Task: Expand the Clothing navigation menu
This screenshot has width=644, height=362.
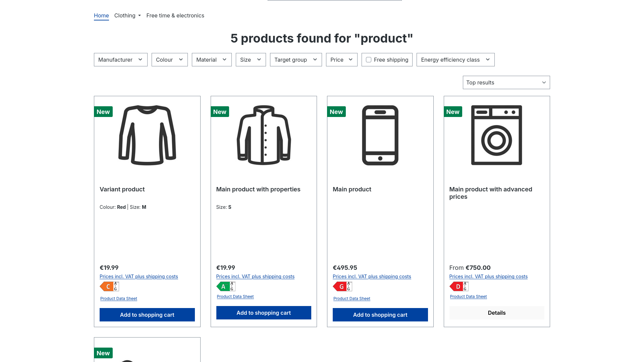Action: pyautogui.click(x=127, y=15)
